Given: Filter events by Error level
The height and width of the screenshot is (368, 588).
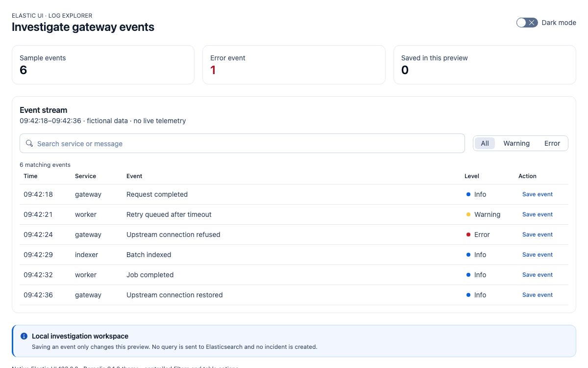Looking at the screenshot, I should pos(552,143).
